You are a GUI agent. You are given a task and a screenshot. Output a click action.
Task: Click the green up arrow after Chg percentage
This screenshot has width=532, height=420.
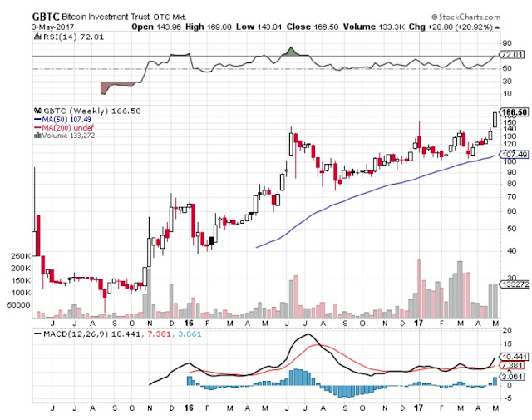point(497,27)
